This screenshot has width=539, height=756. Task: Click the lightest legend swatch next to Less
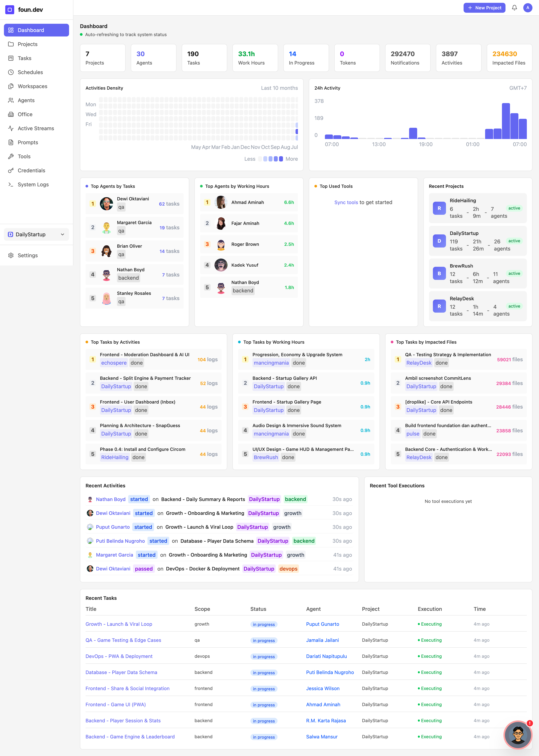[x=260, y=159]
